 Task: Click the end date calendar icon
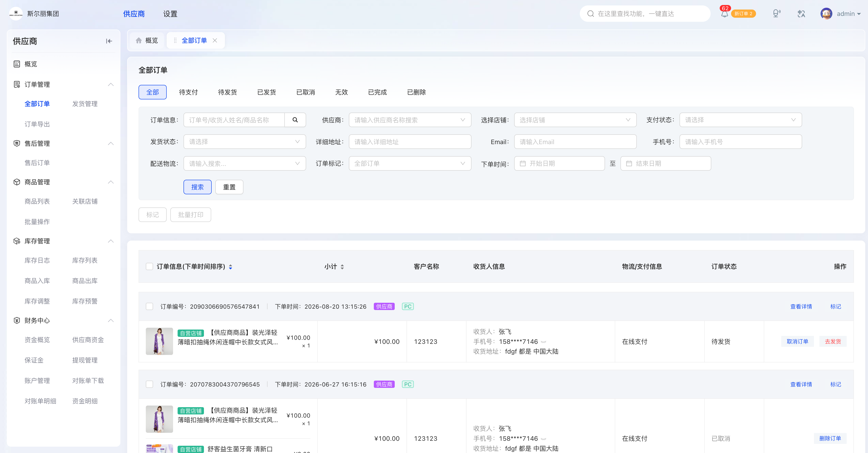(629, 163)
